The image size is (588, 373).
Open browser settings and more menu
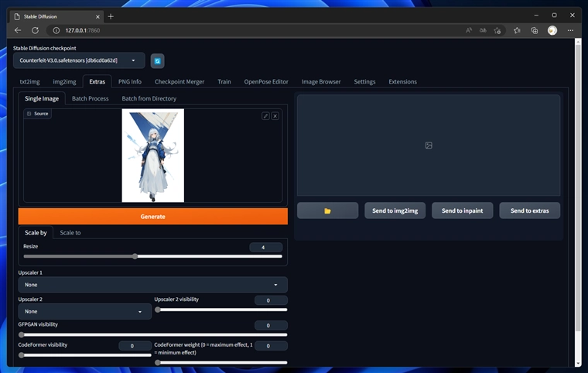point(570,30)
